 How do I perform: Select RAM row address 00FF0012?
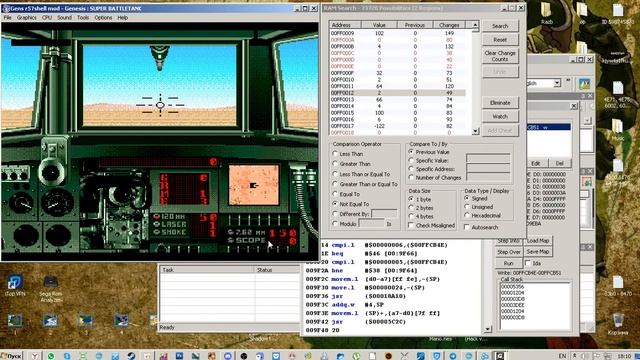pyautogui.click(x=397, y=93)
